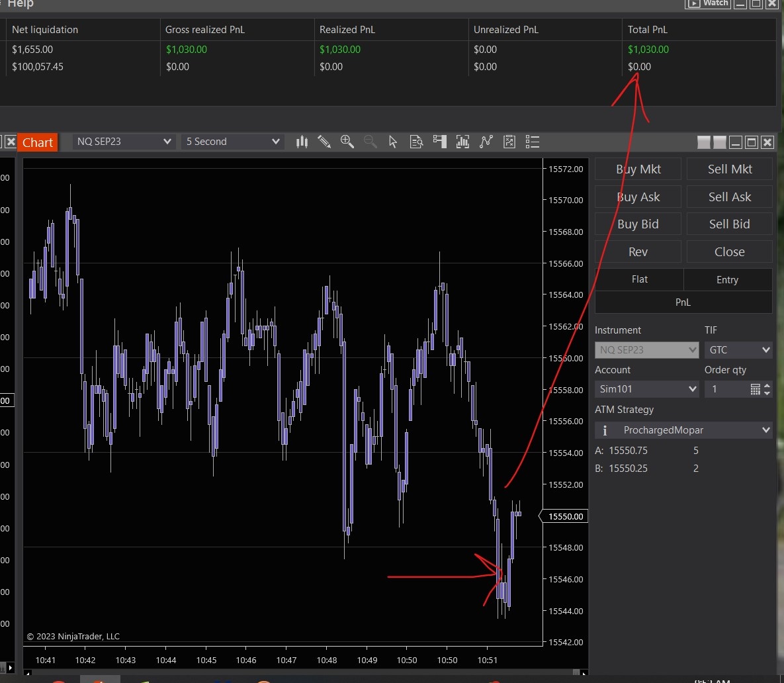
Task: Open the indicators bar-chart icon
Action: pos(463,142)
